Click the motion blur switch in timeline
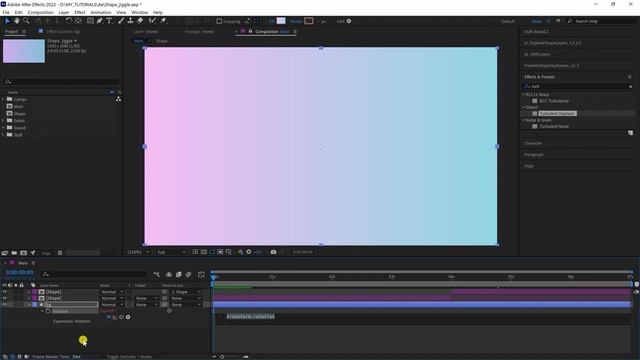 point(189,275)
